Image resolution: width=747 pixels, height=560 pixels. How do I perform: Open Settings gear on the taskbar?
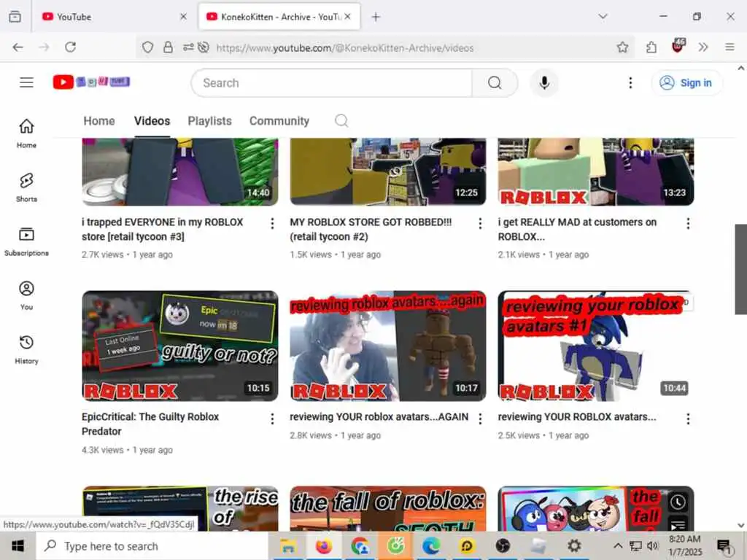pos(574,545)
